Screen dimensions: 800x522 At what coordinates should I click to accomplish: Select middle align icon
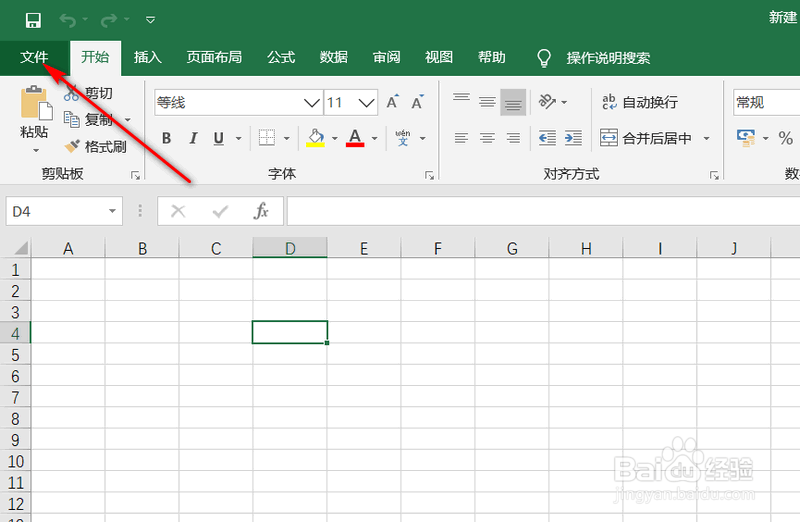[487, 102]
